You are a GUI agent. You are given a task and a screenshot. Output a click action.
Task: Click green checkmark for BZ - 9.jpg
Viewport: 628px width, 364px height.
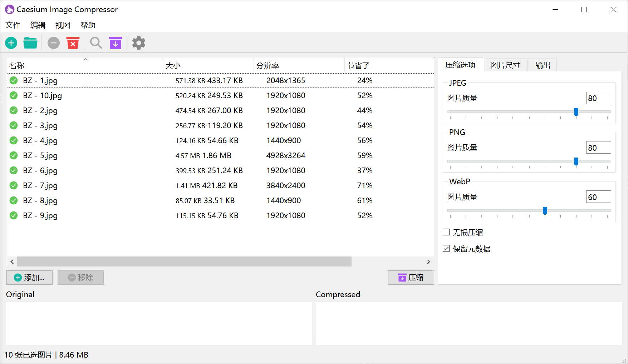point(14,216)
